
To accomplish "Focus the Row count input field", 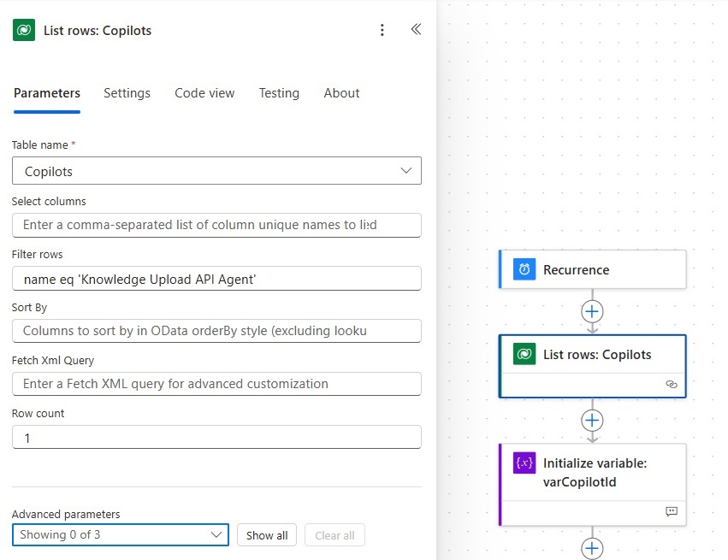I will pos(216,437).
